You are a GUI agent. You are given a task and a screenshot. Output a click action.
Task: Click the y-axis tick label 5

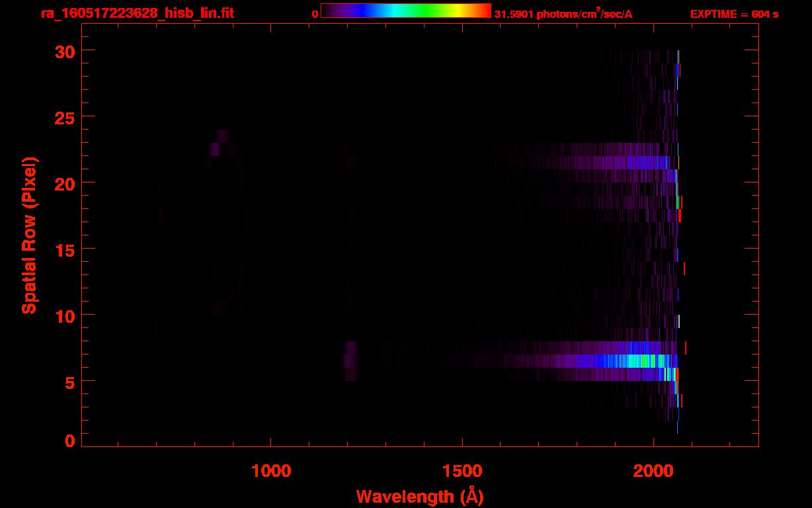click(x=69, y=382)
